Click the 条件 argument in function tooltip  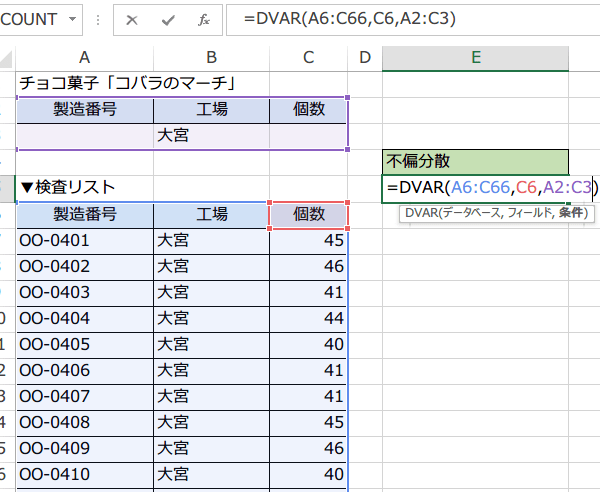573,213
